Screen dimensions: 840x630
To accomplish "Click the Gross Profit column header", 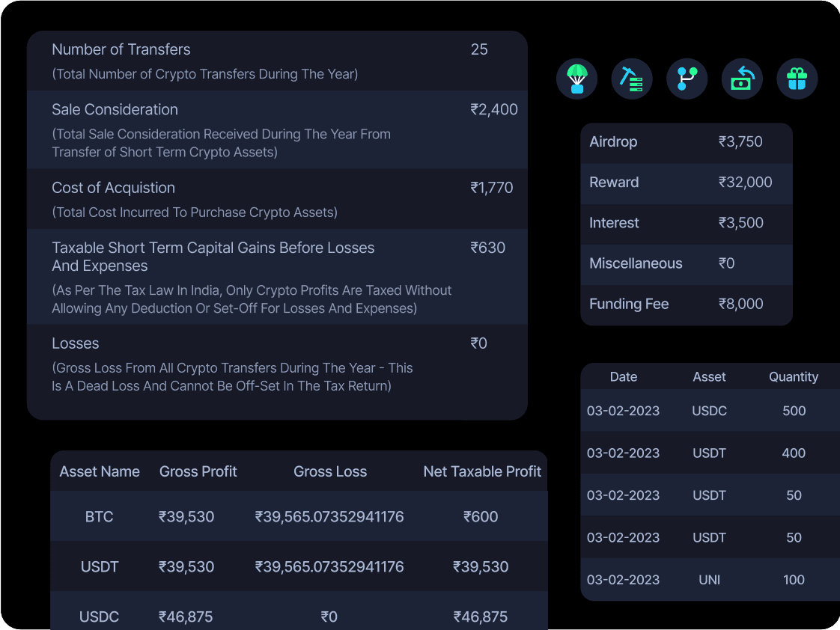I will (x=198, y=471).
